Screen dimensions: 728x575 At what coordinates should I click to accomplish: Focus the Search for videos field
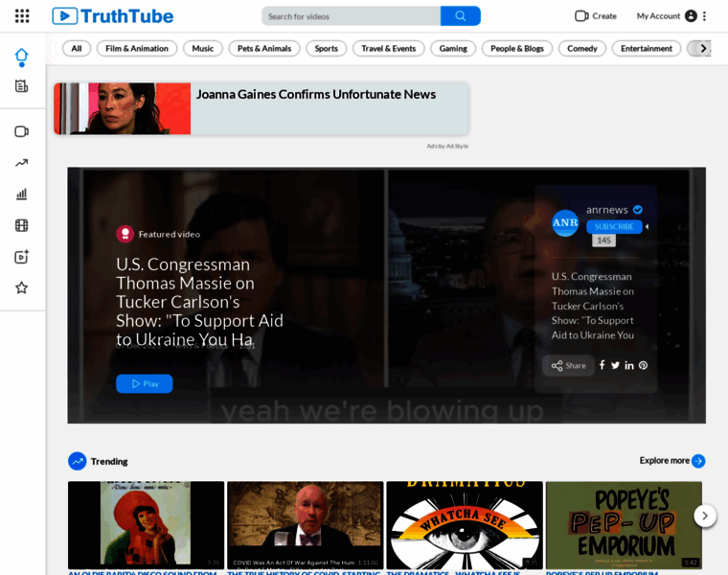click(x=351, y=16)
